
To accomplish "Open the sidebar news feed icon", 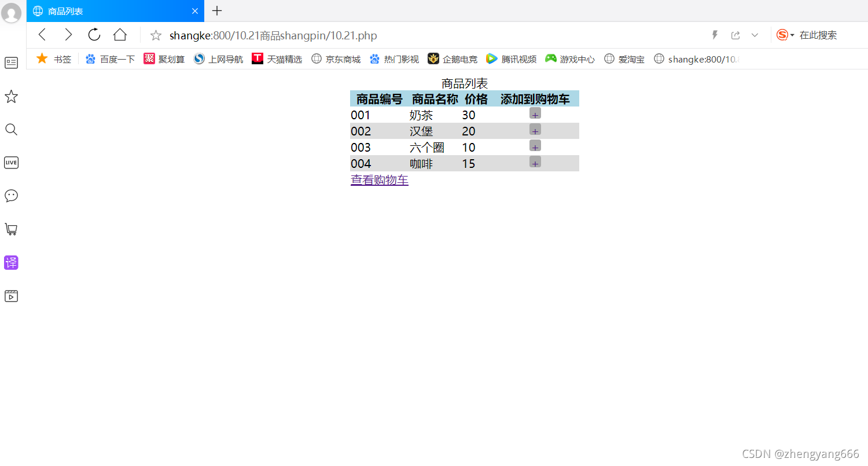I will click(x=11, y=63).
